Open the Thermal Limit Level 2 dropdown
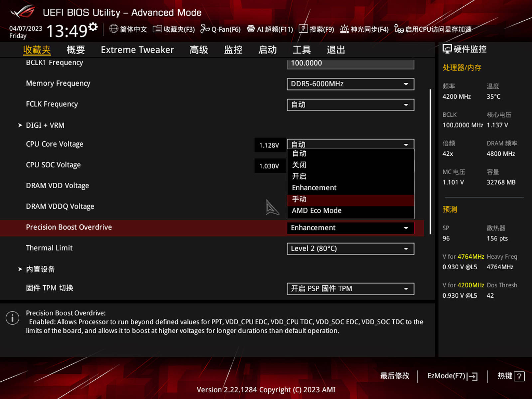Viewport: 532px width, 399px height. (350, 249)
